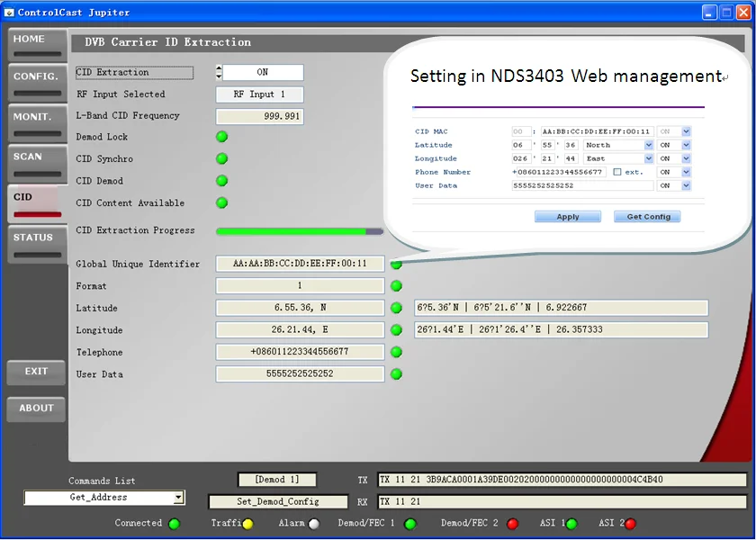Click the CID Extraction Progress bar
Viewport: 756px width, 540px height.
pyautogui.click(x=299, y=231)
